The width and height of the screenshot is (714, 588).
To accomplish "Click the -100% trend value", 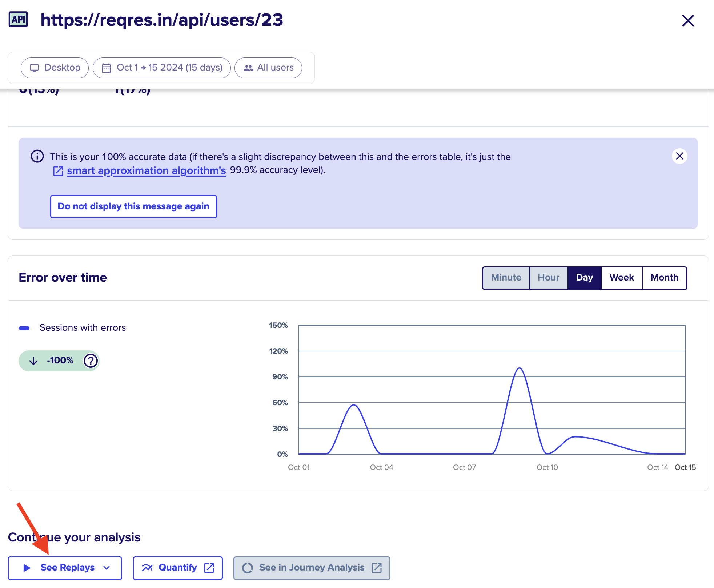I will pos(60,361).
